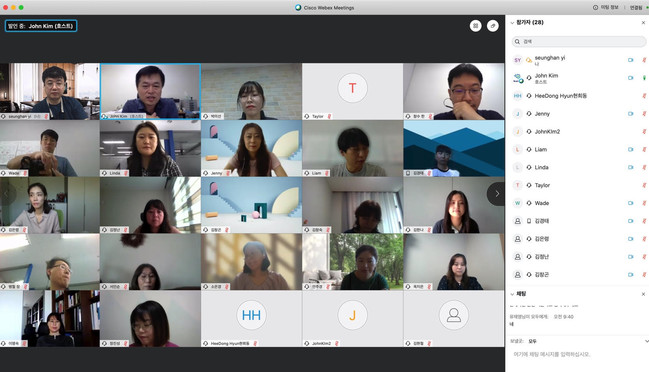649x372 pixels.
Task: Click the camera icon beside Jenny
Action: coord(630,114)
